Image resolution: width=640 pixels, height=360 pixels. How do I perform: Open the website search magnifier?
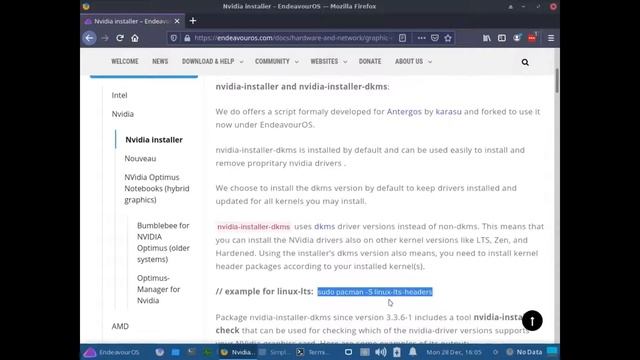tap(525, 62)
